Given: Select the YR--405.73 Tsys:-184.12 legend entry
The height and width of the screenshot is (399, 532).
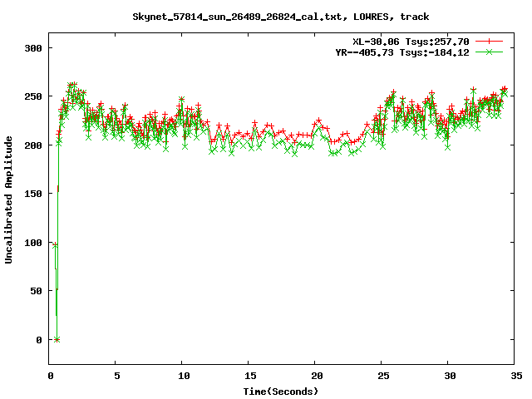Looking at the screenshot, I should pyautogui.click(x=402, y=52).
